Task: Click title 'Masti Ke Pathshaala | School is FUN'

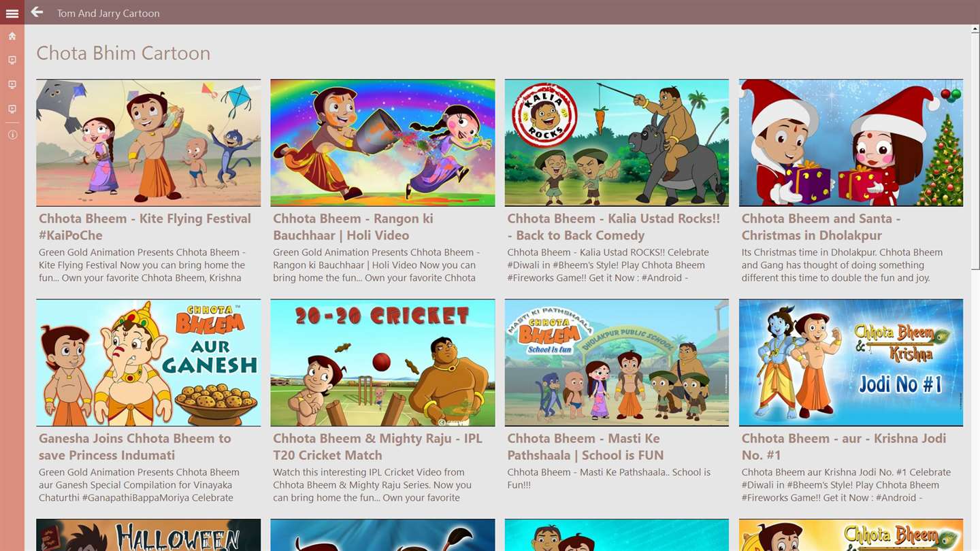Action: point(585,447)
